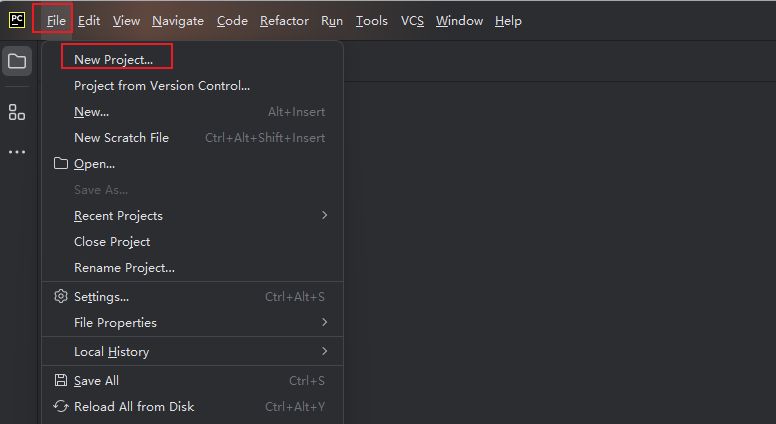776x424 pixels.
Task: Click Close Project in the menu
Action: (112, 241)
